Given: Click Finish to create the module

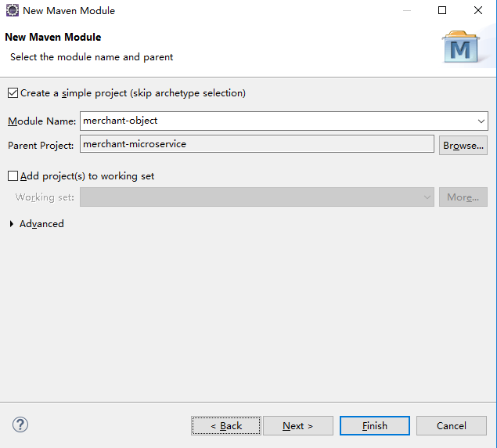Looking at the screenshot, I should point(375,425).
